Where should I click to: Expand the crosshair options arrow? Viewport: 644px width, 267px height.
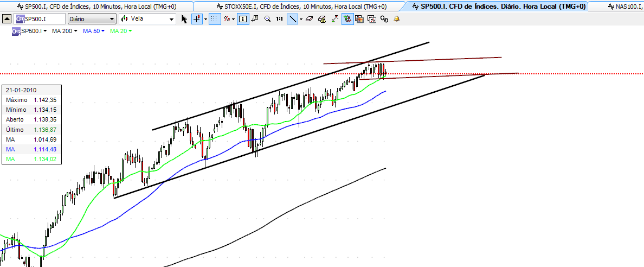click(x=205, y=19)
